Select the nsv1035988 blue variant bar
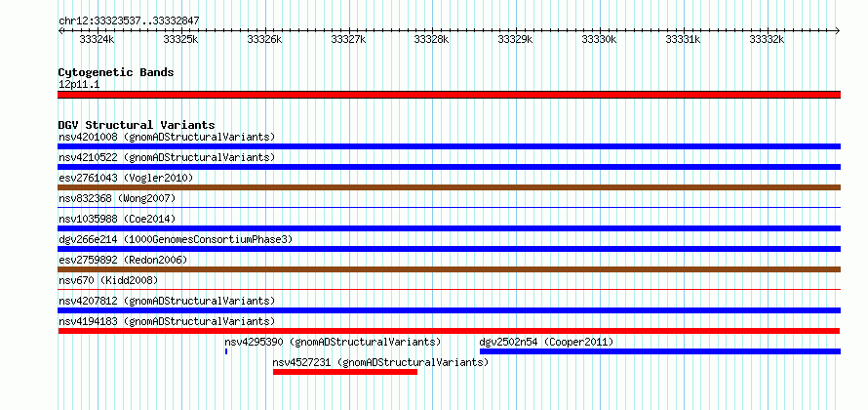 click(449, 228)
